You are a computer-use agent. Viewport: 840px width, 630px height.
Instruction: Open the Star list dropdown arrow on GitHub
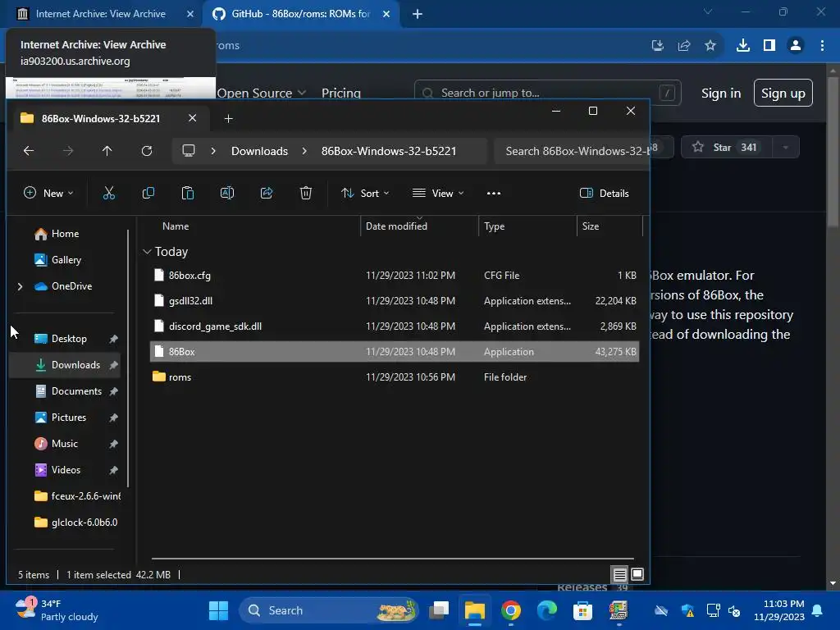coord(786,148)
